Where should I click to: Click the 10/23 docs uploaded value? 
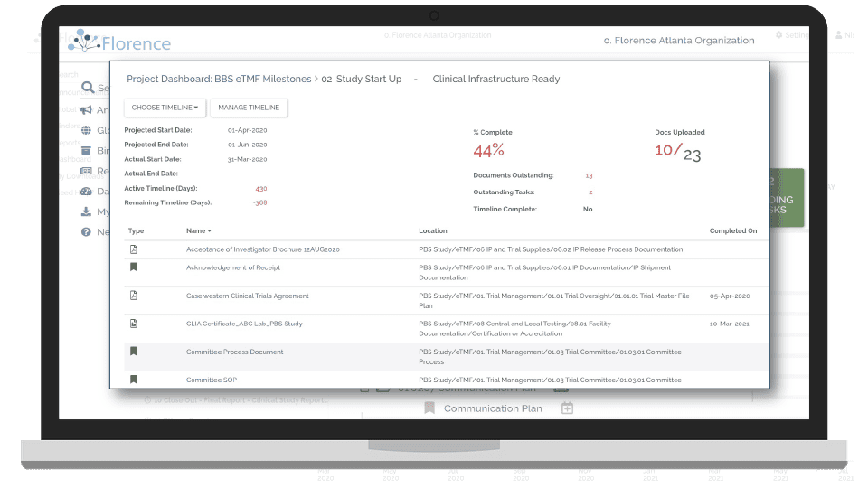click(x=677, y=152)
